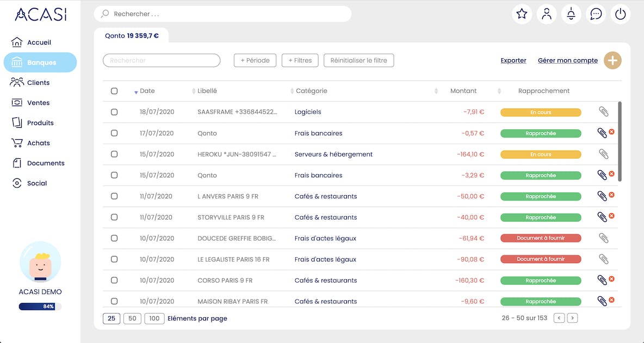Click the favorites star icon
This screenshot has height=343, width=644.
(522, 14)
